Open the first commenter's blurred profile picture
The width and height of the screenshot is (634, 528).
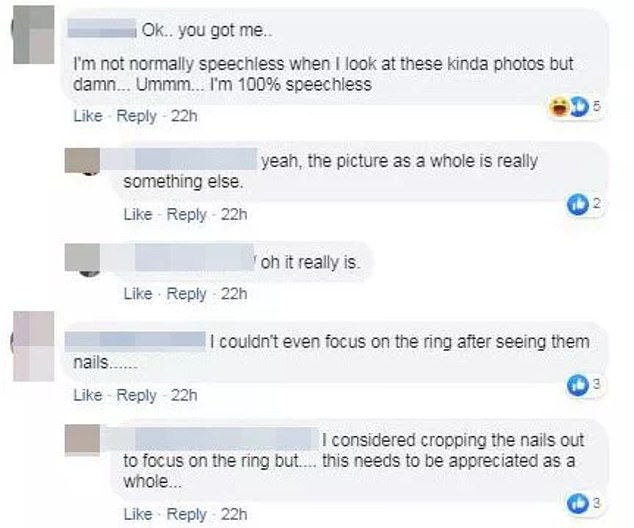pos(34,35)
